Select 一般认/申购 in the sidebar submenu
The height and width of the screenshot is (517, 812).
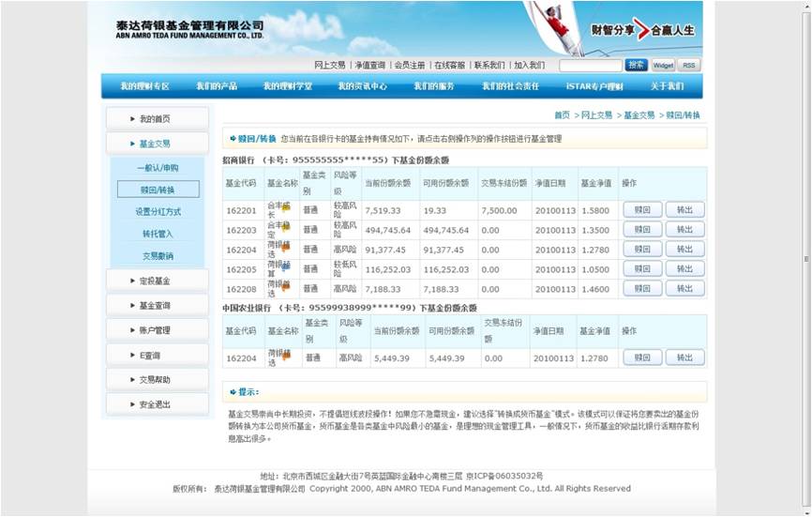point(158,168)
